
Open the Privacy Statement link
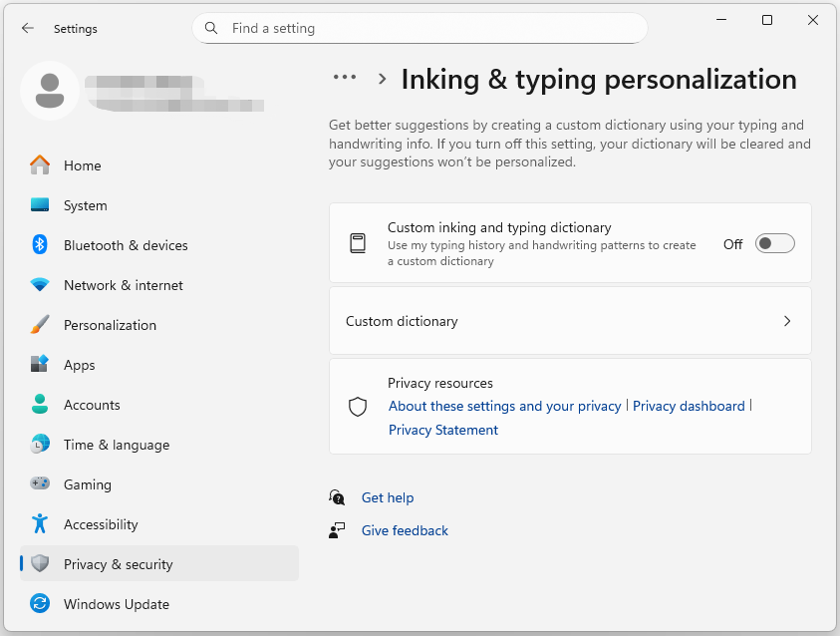(442, 430)
